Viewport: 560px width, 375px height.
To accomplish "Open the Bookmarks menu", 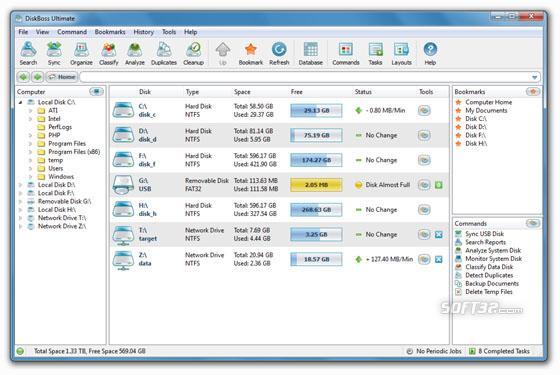I will [x=110, y=32].
